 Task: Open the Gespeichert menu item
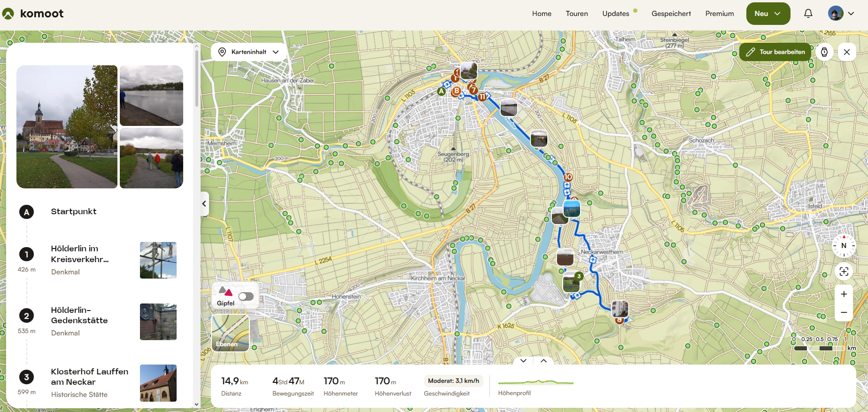point(671,14)
